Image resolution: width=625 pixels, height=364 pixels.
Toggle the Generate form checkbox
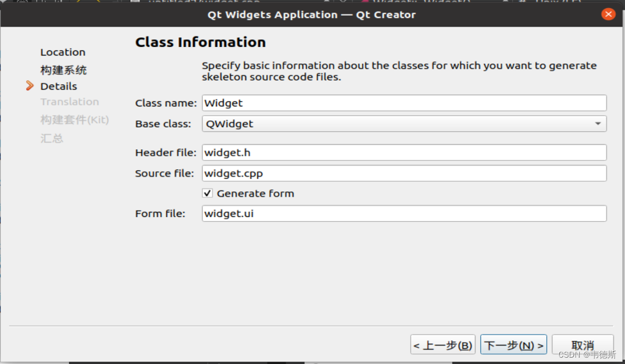click(x=207, y=193)
